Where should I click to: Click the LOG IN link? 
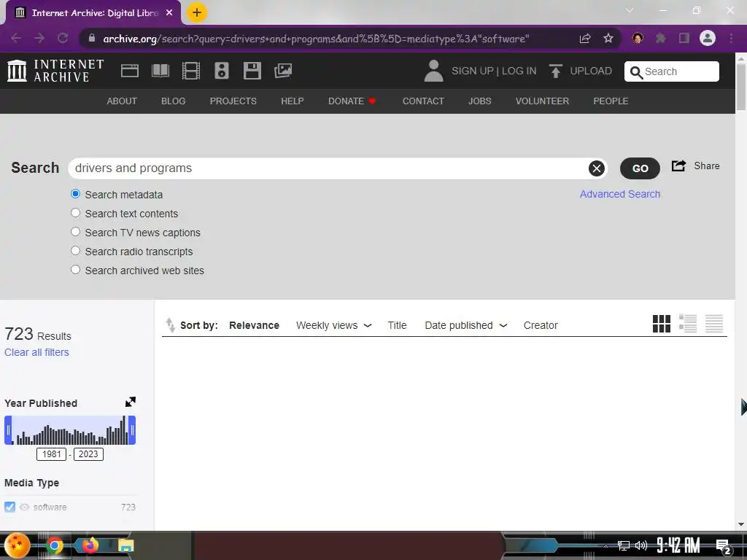(x=519, y=71)
